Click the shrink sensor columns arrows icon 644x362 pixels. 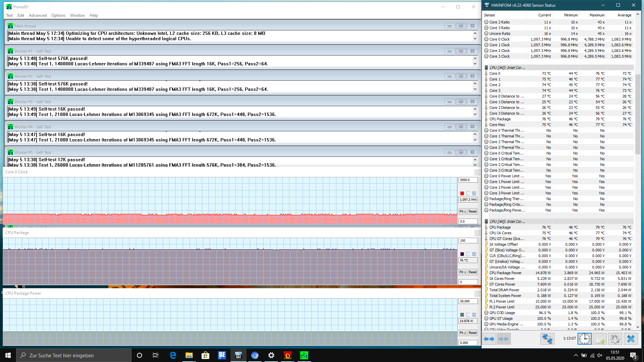coord(503,339)
